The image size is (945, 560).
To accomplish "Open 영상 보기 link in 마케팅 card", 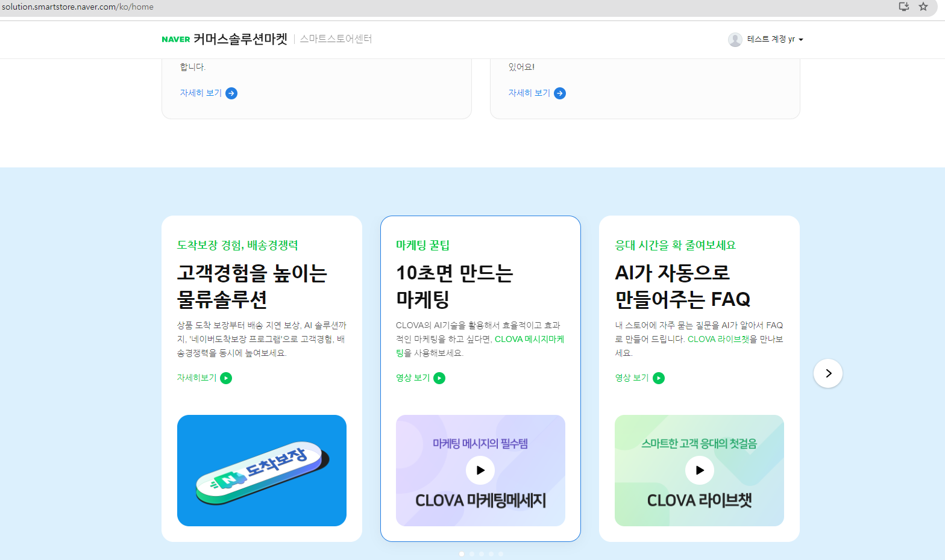I will coord(413,378).
